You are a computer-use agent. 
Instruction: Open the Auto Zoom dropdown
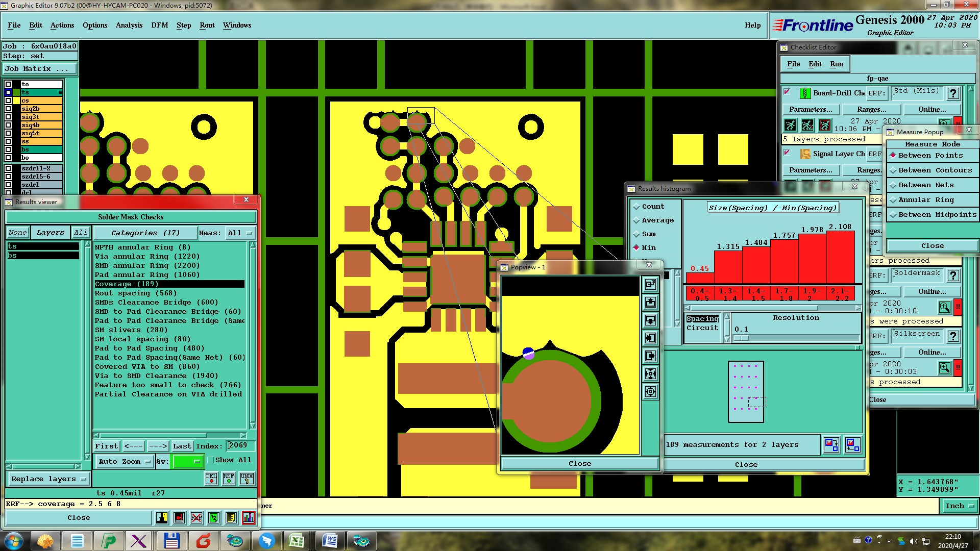point(124,461)
